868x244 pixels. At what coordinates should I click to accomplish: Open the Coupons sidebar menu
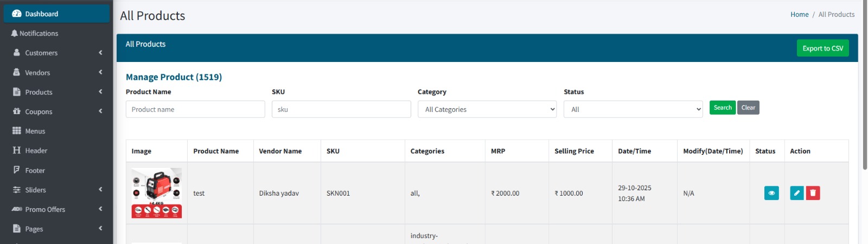click(39, 111)
